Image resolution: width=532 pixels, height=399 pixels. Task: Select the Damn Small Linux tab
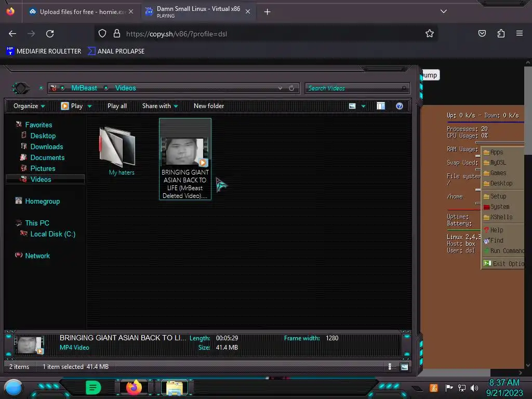[x=198, y=12]
